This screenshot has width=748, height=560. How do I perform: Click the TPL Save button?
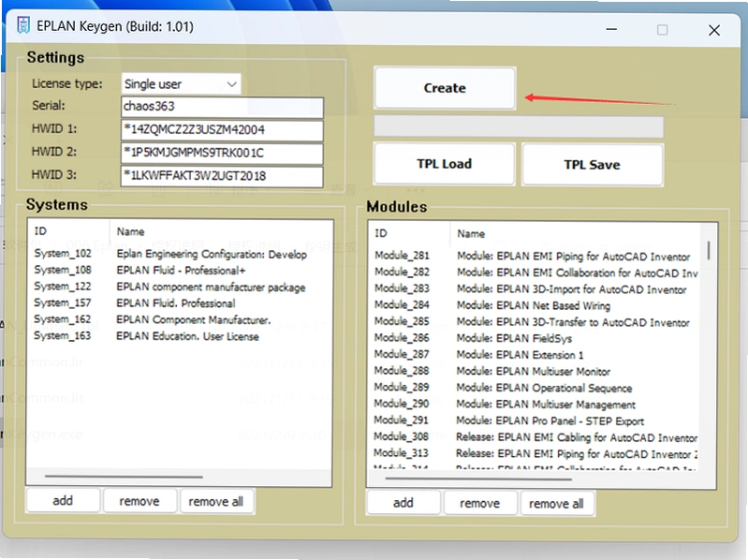pyautogui.click(x=593, y=165)
